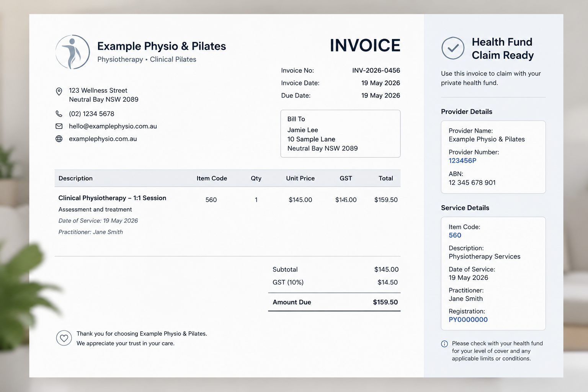Click the INVOICE heading

pyautogui.click(x=365, y=46)
